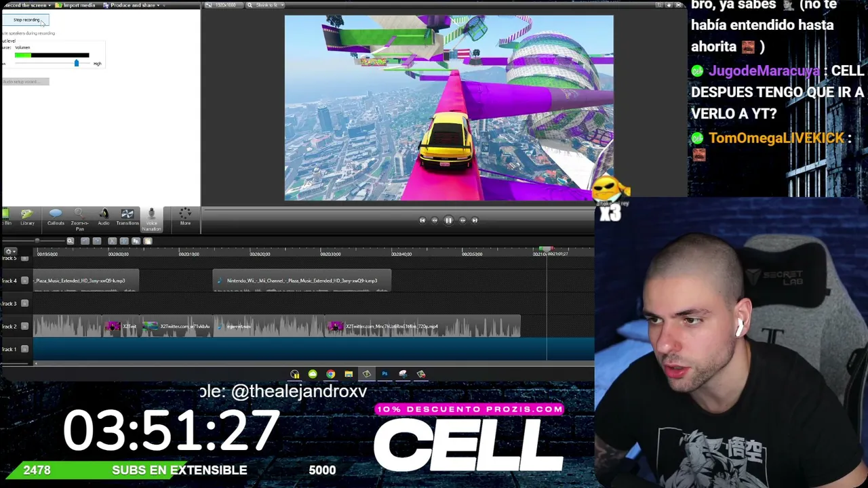Adjust the input level slider handle
The image size is (868, 488).
pos(76,63)
